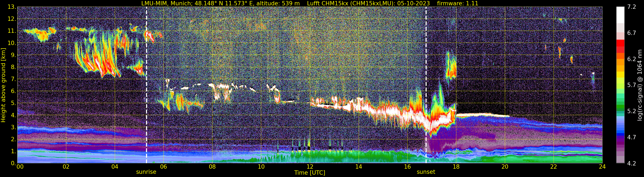Screen dimensions: 644x177
Task: Click the colorbar value '4.2'
Action: coord(632,163)
